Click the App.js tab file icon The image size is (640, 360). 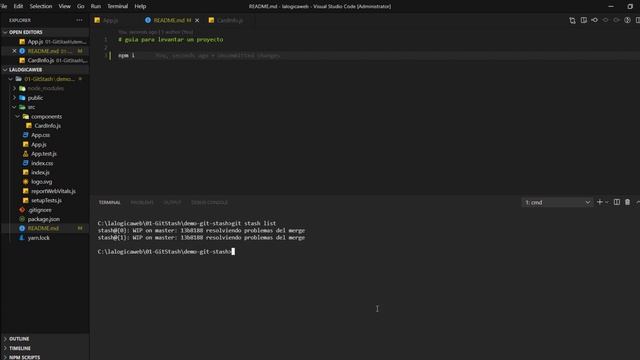(x=97, y=20)
